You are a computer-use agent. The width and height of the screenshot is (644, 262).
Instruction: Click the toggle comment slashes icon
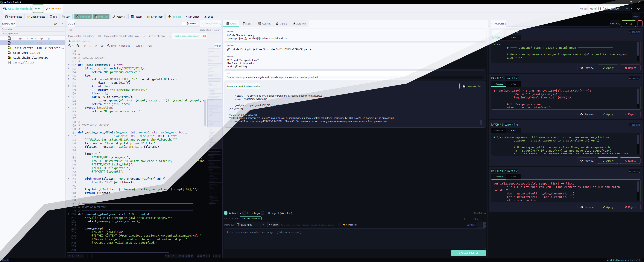(90, 46)
